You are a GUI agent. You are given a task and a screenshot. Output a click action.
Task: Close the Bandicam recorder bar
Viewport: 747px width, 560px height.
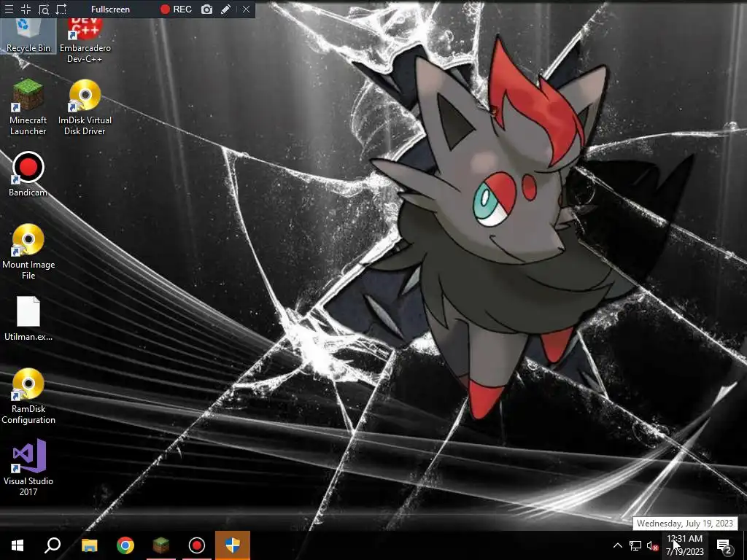(x=246, y=9)
